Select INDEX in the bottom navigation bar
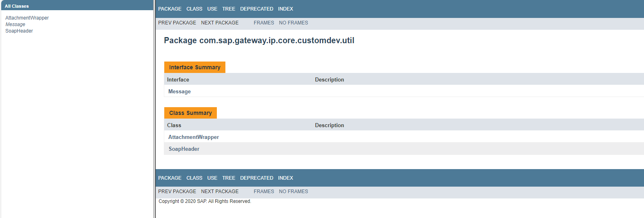This screenshot has height=218, width=644. [x=285, y=178]
